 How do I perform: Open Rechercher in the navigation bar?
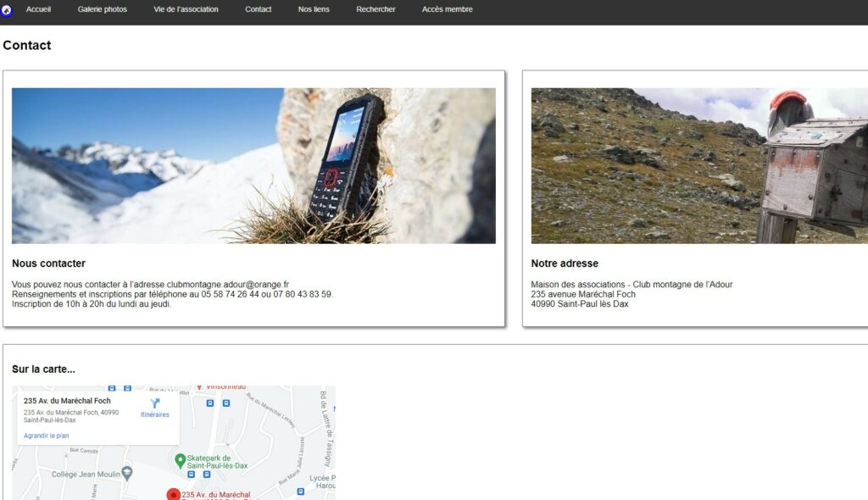click(x=376, y=9)
